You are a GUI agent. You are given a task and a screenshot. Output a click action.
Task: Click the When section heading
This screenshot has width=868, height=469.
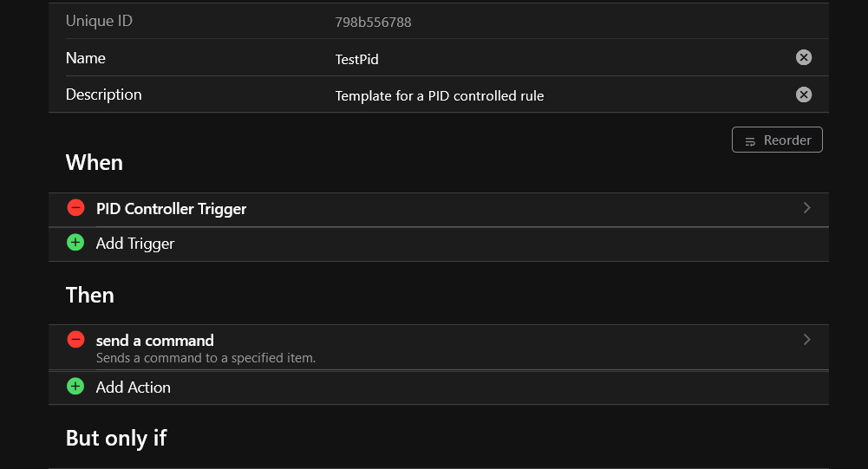95,163
